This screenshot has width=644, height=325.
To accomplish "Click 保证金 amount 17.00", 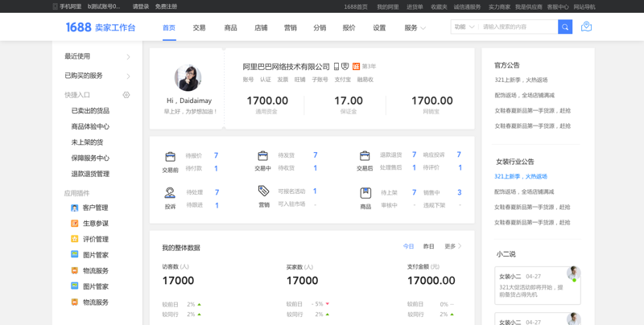I will coord(349,101).
